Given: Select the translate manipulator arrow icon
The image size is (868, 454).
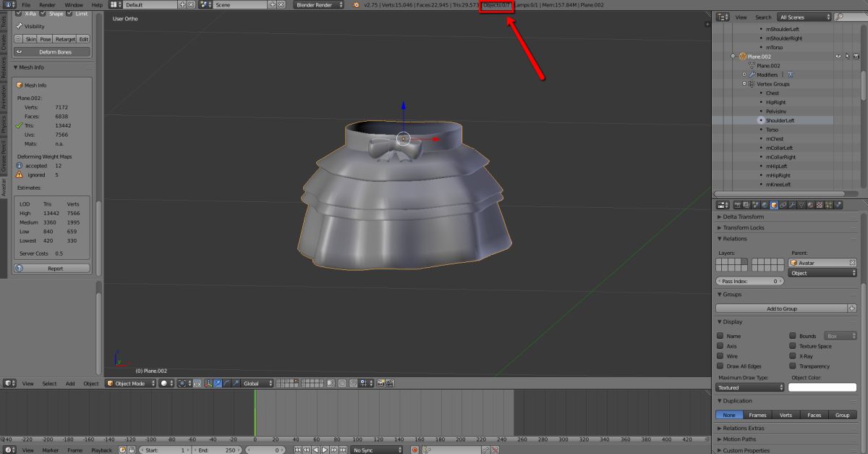Looking at the screenshot, I should (x=217, y=383).
